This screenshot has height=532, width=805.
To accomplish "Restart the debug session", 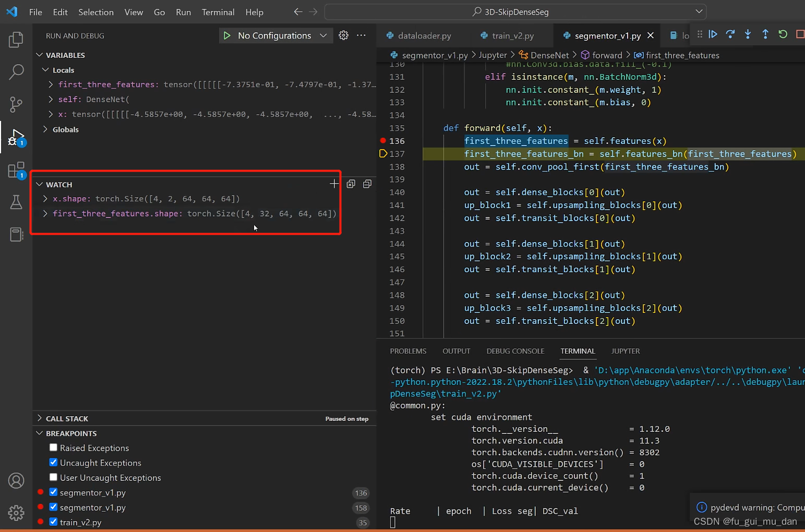I will click(783, 34).
